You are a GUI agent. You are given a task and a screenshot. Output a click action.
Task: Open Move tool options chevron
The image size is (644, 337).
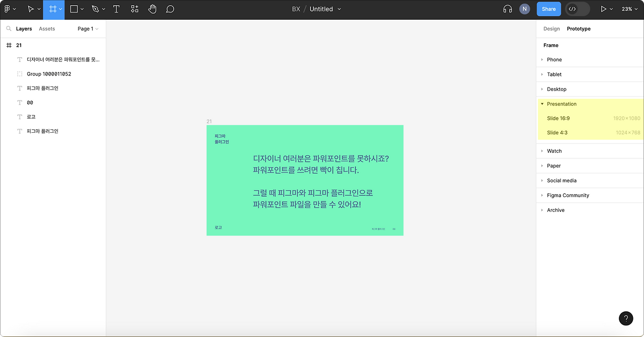39,9
